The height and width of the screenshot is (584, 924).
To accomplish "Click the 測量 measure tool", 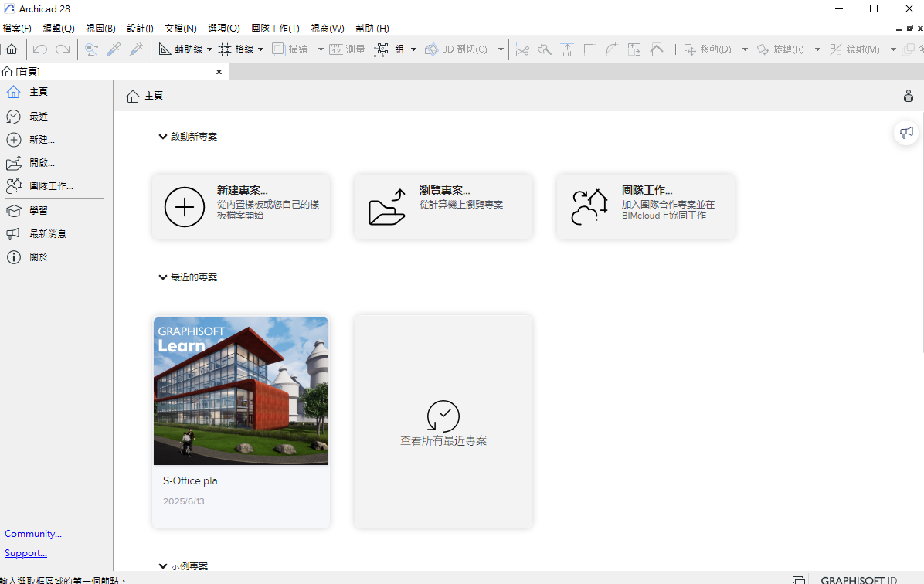I will point(347,49).
